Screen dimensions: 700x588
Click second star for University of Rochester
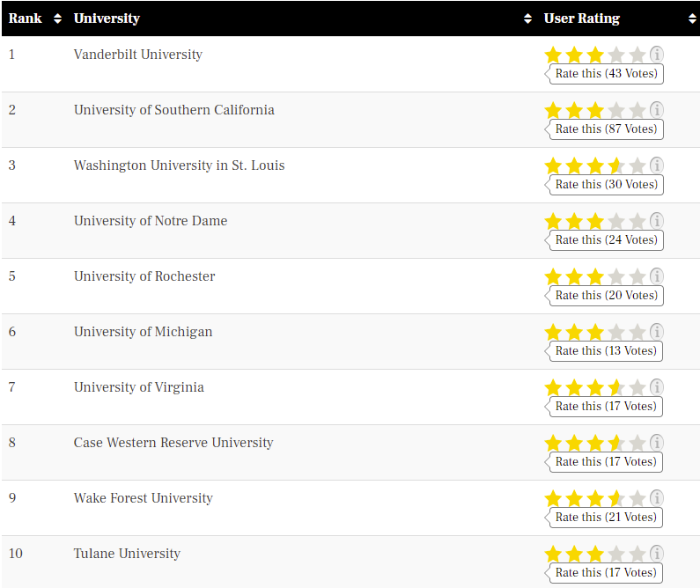click(x=574, y=276)
